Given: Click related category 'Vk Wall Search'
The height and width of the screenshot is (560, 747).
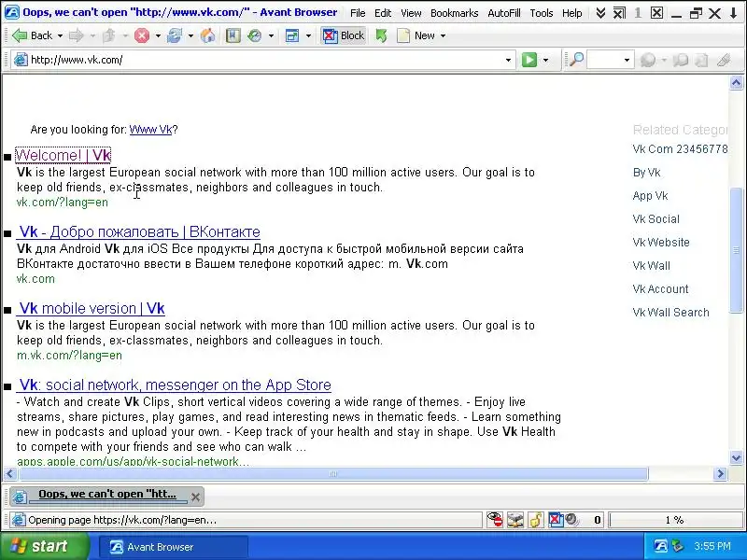Looking at the screenshot, I should (x=670, y=313).
